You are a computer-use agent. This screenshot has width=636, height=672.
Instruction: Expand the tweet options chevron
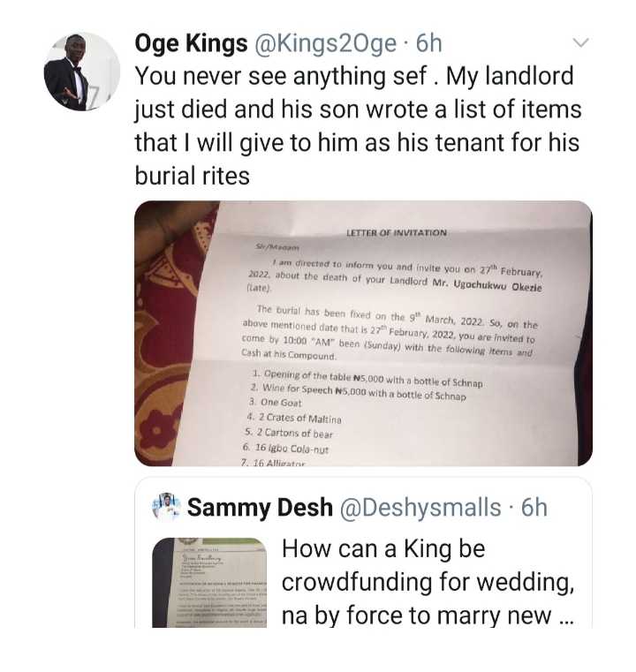(x=580, y=42)
